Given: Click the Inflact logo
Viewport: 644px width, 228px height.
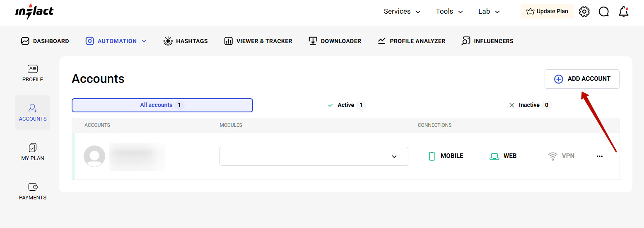Looking at the screenshot, I should click(x=34, y=12).
